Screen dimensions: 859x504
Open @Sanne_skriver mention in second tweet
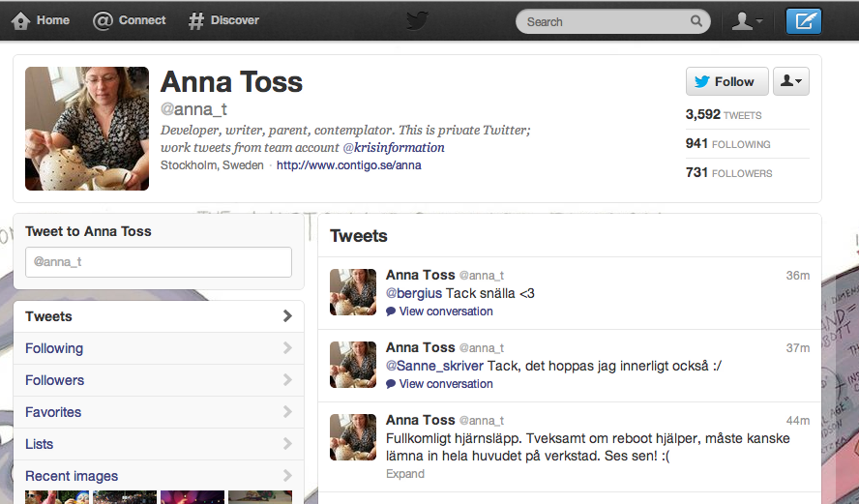coord(434,366)
